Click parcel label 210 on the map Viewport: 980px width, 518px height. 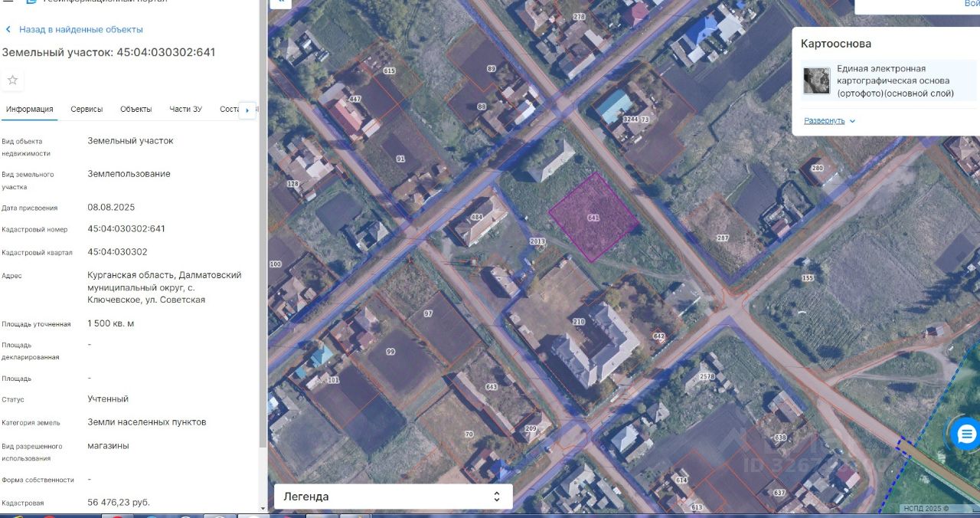[x=579, y=322]
